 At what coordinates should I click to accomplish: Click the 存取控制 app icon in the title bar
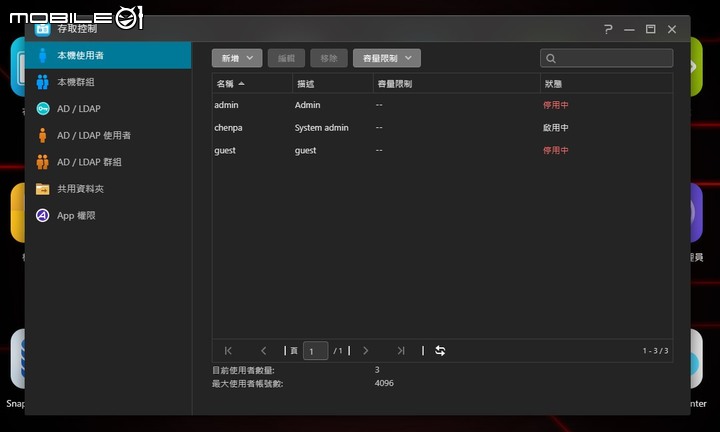tap(43, 29)
